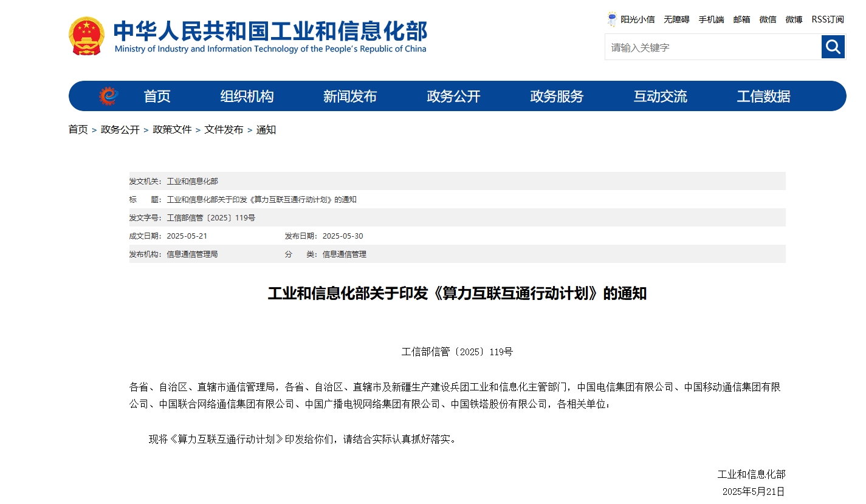Click the red gear logo in navigation bar

click(x=108, y=96)
